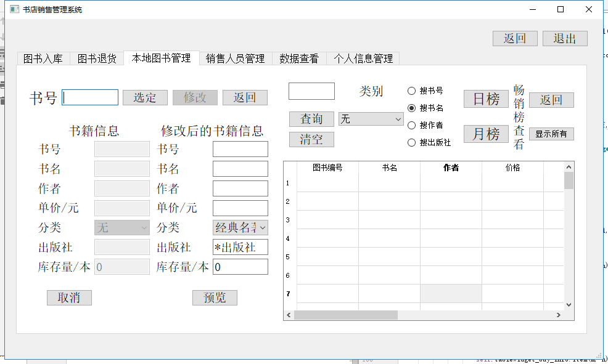Click the app icon in title bar
The width and height of the screenshot is (608, 364).
pos(14,9)
